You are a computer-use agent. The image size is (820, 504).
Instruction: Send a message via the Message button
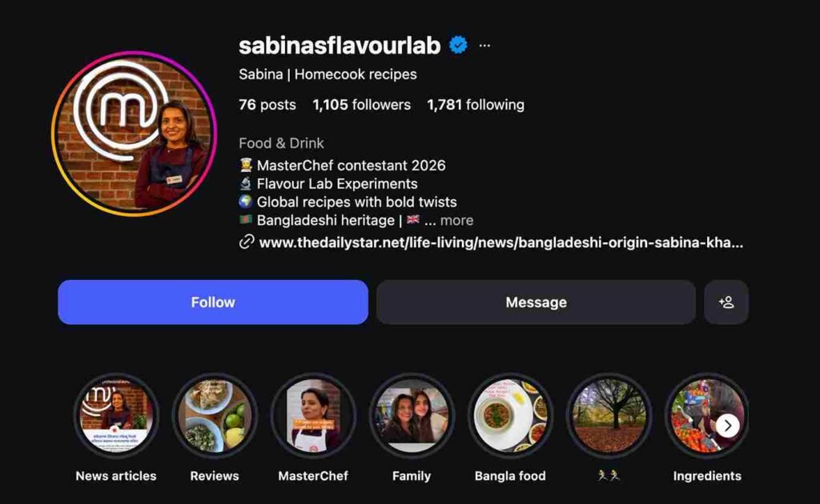[x=536, y=302]
